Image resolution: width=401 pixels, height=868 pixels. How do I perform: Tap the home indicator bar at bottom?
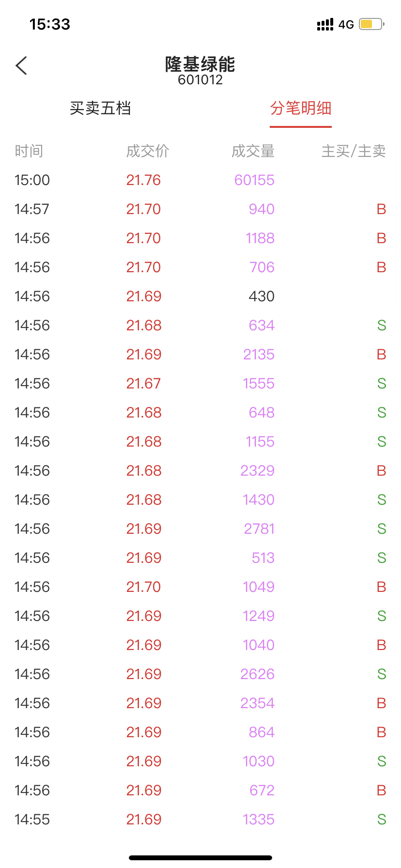tap(200, 858)
